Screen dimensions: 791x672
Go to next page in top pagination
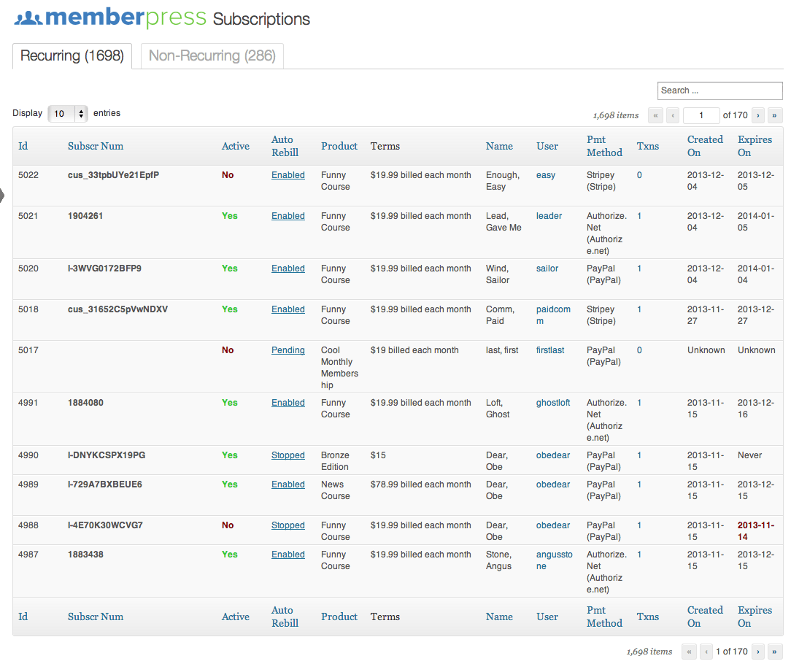757,115
